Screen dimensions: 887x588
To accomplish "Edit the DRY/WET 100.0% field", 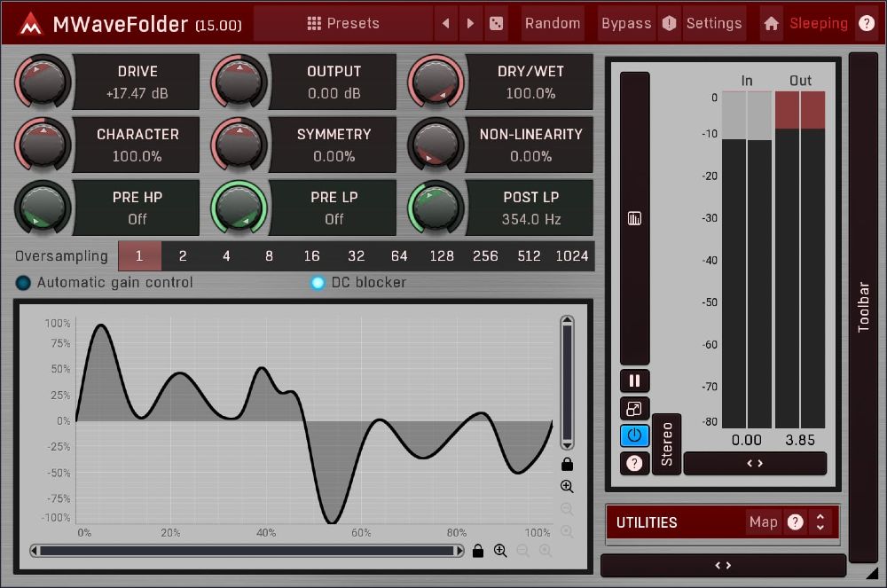I will pos(530,93).
